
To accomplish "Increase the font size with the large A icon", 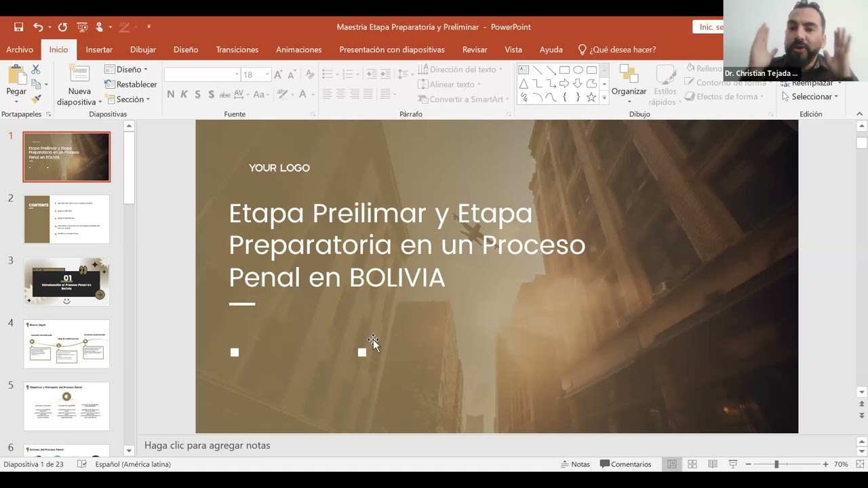I will pos(278,75).
